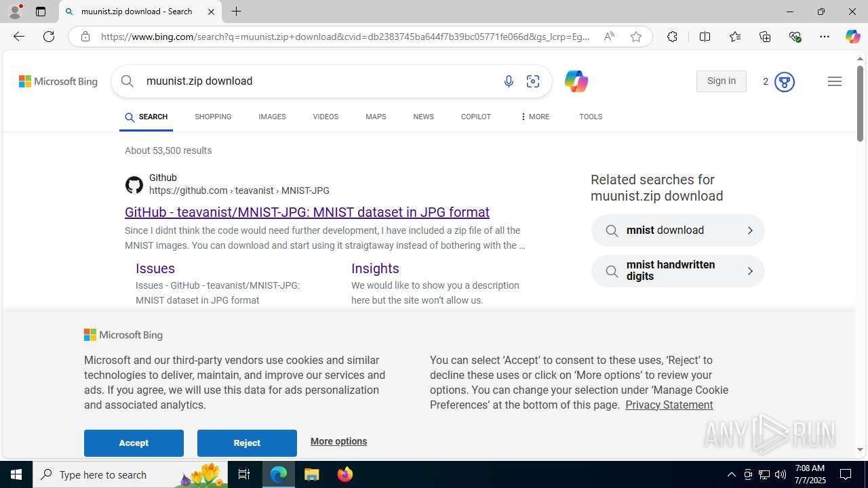
Task: Show hidden system tray icons
Action: tap(731, 474)
